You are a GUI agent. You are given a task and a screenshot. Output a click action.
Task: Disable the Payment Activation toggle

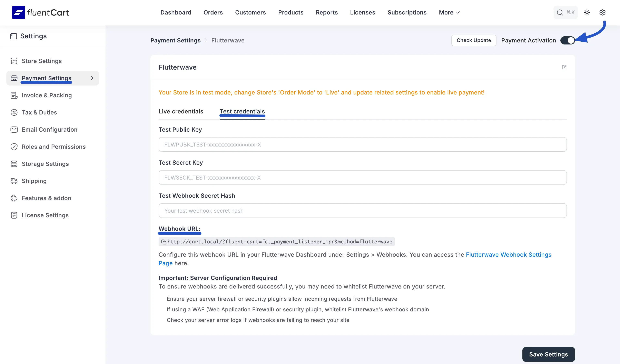click(567, 40)
